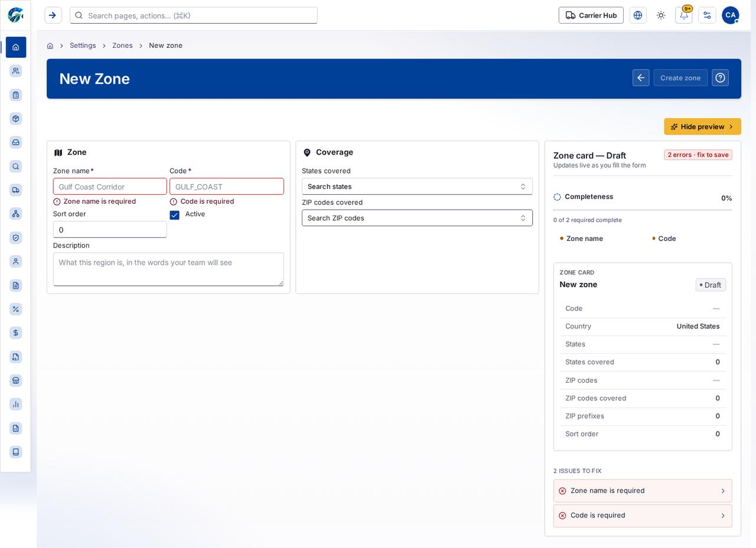Expand the 'Zone name is required' issue row
This screenshot has width=756, height=548.
coord(643,491)
